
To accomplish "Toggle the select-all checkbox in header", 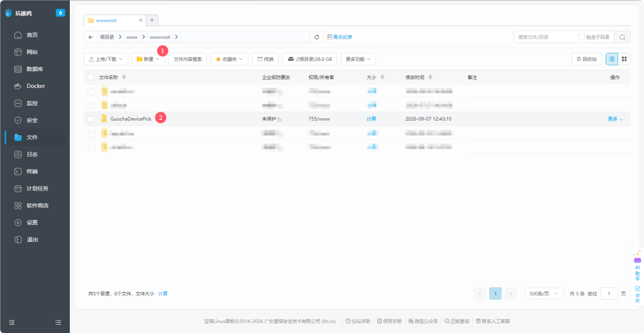I will point(91,77).
